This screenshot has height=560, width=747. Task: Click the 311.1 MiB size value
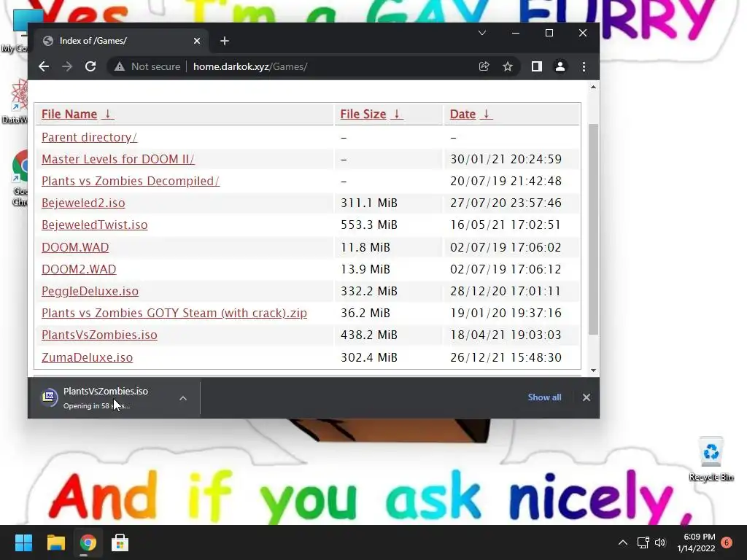(x=368, y=203)
